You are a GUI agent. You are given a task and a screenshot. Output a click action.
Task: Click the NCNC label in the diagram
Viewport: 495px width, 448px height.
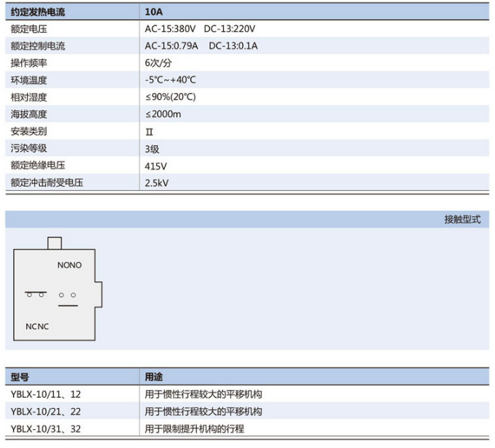[37, 327]
